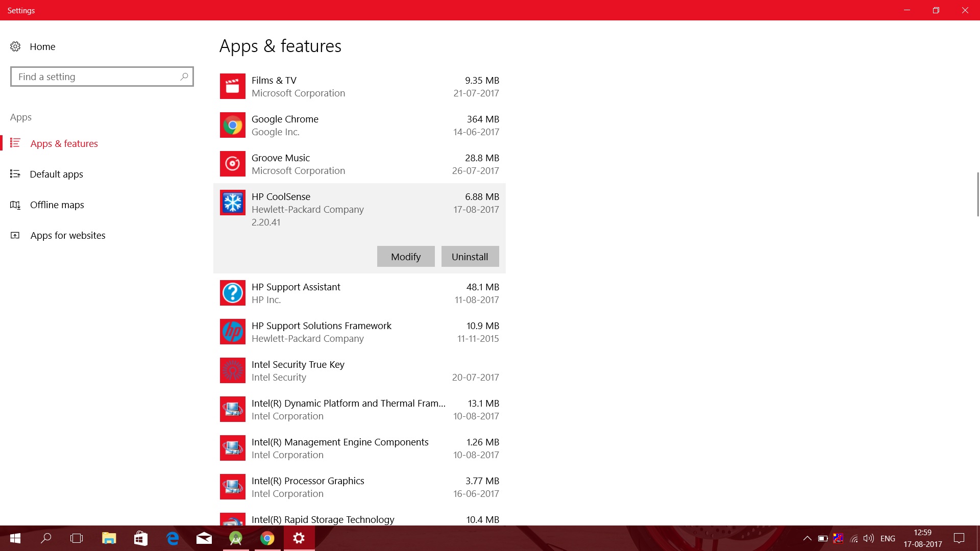The height and width of the screenshot is (551, 980).
Task: Select Intel(R) Processor Graphics entry name
Action: coord(308,481)
